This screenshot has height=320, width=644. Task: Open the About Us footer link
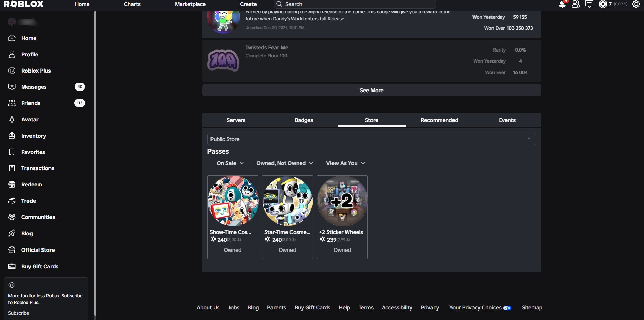[208, 307]
